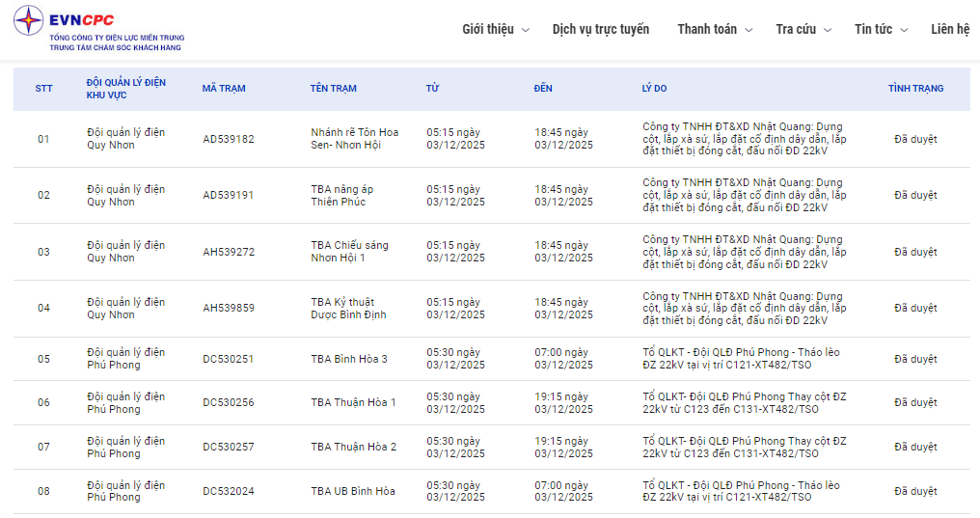Click Đã duyệt status in row 01

(x=915, y=139)
